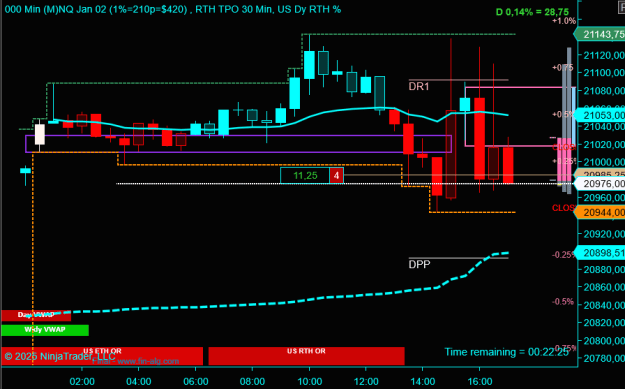The image size is (625, 389).
Task: Click the 20820,00 price axis label
Action: 604,323
